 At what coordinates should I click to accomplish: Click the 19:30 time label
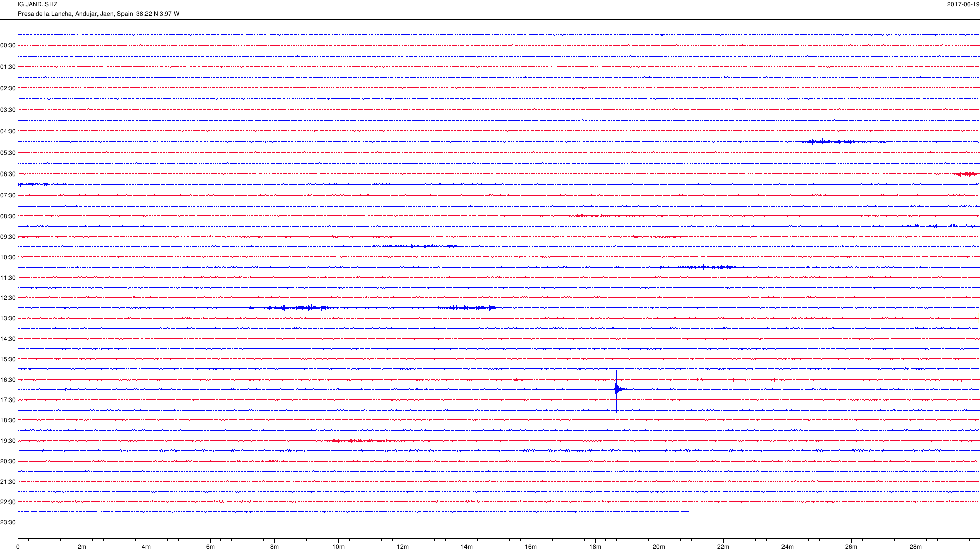pyautogui.click(x=8, y=441)
